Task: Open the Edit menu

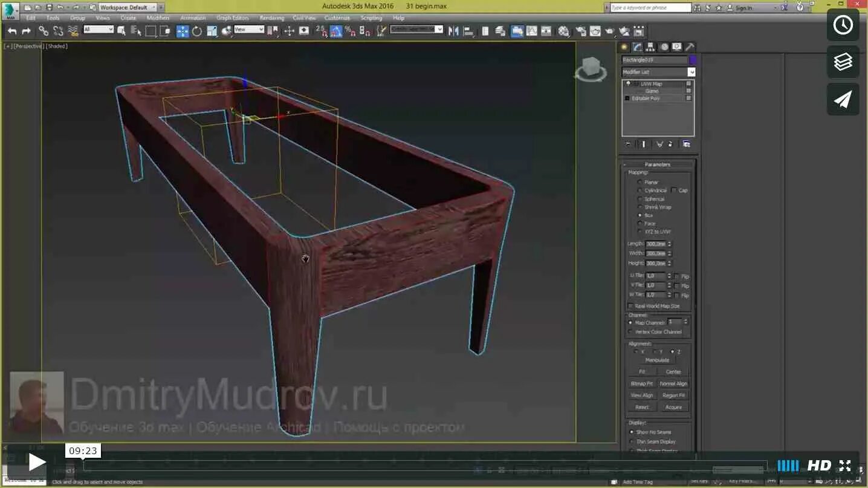Action: coord(31,18)
